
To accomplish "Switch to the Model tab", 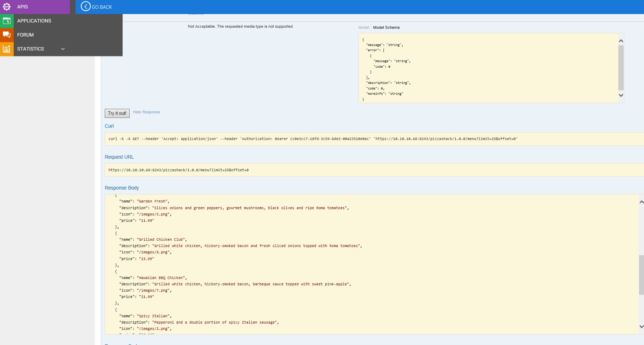I will click(x=363, y=27).
